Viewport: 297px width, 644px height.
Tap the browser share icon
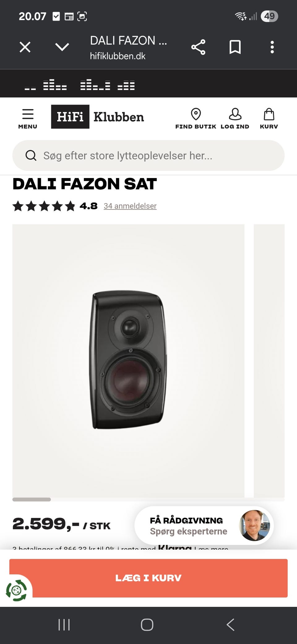(x=198, y=47)
